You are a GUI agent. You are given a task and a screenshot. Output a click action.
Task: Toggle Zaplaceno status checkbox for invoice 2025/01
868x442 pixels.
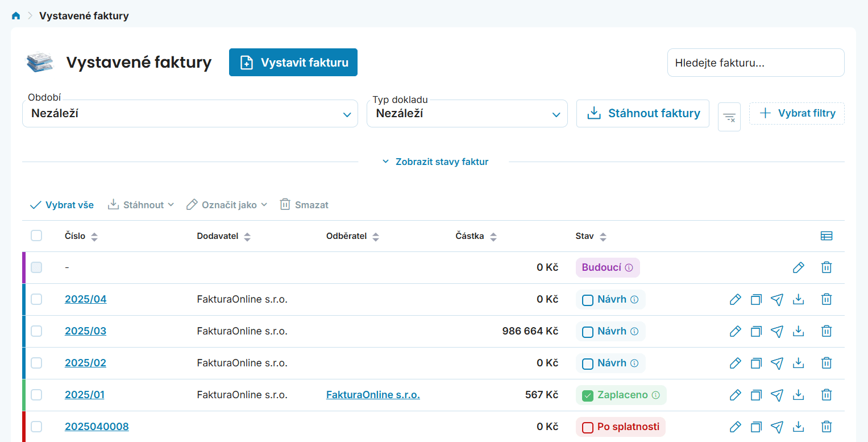point(588,395)
